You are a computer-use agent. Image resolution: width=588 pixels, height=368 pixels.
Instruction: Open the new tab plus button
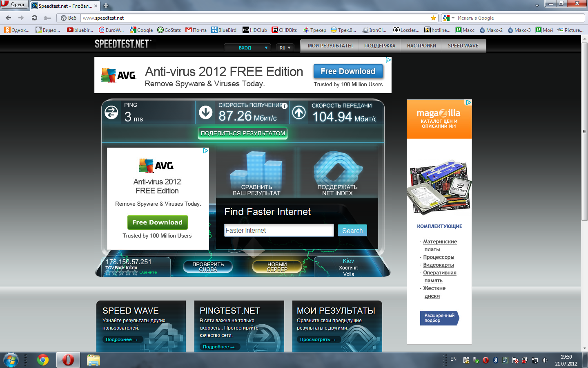point(106,6)
